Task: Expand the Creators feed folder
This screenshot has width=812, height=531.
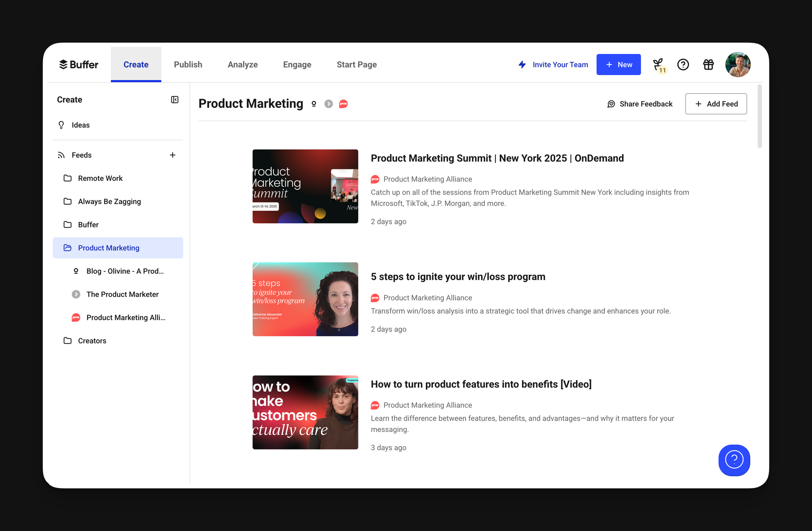Action: pos(92,341)
